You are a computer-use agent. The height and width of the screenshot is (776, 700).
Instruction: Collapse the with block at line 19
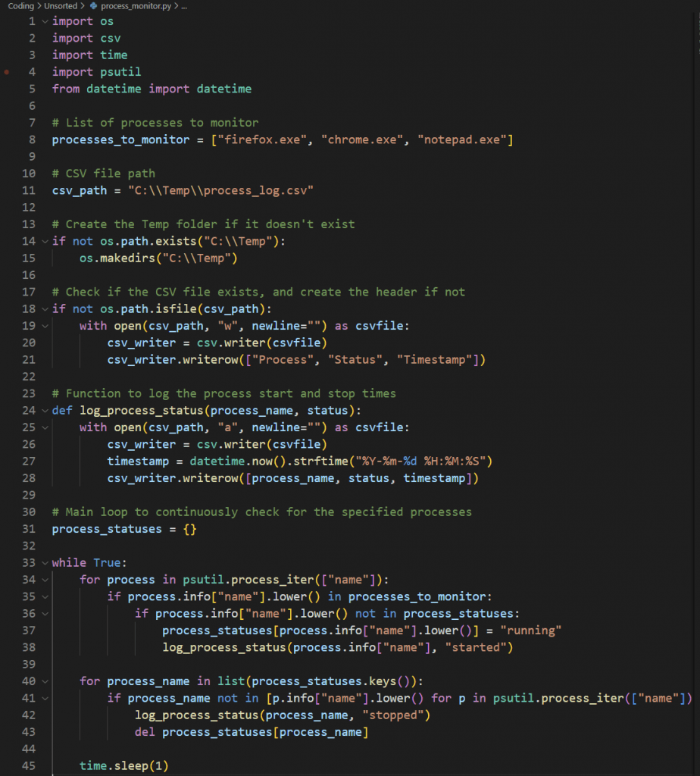pos(45,326)
